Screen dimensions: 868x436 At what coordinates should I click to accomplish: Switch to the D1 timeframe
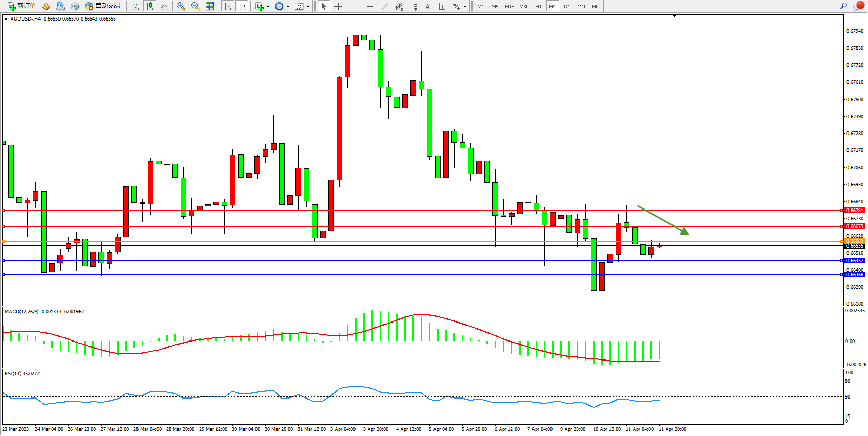[x=567, y=6]
